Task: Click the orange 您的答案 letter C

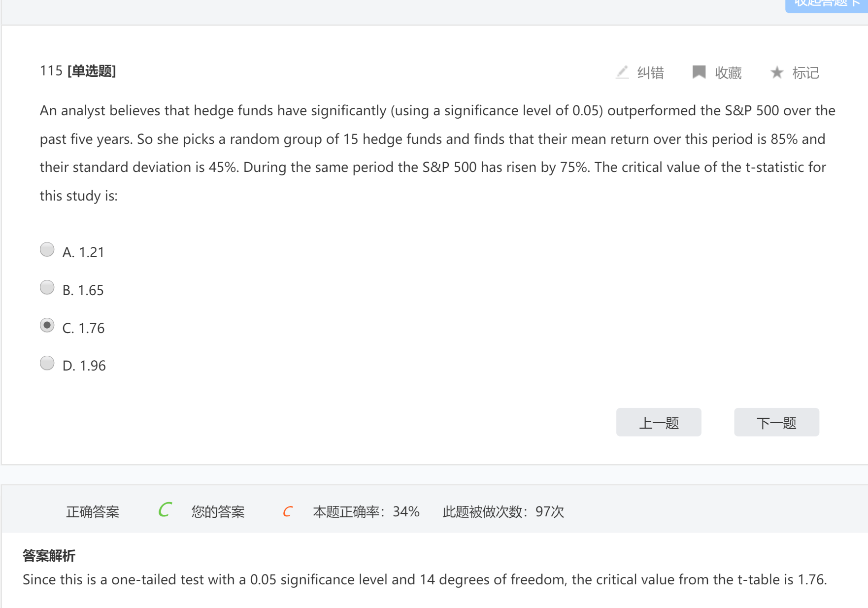Action: [288, 512]
